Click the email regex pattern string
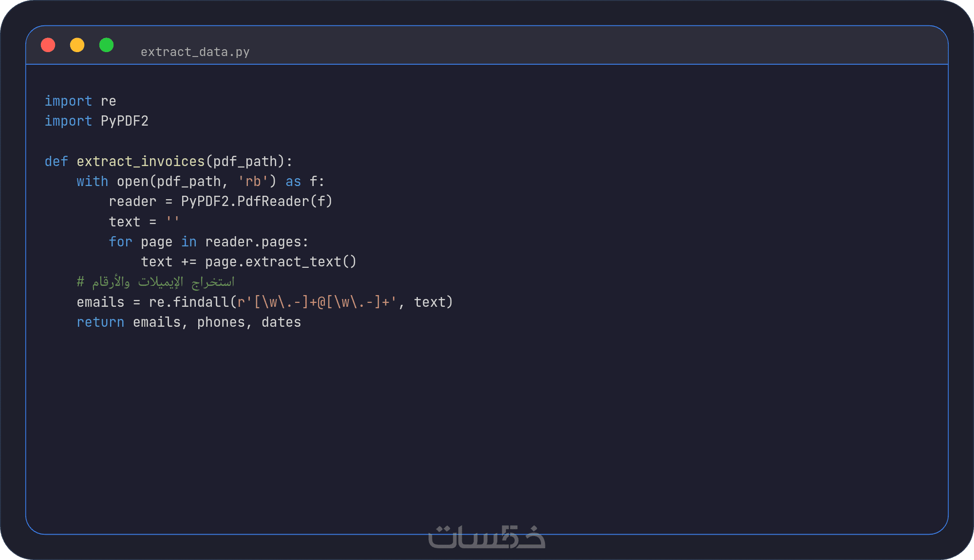The height and width of the screenshot is (560, 974). pos(317,302)
